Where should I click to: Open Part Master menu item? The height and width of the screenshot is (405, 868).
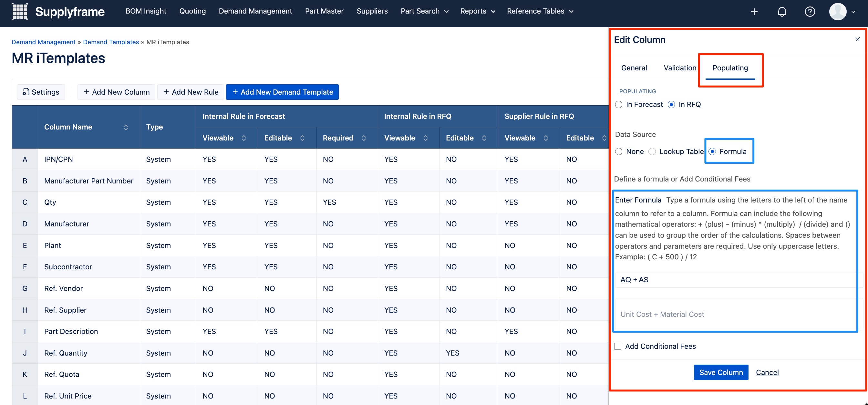[324, 11]
